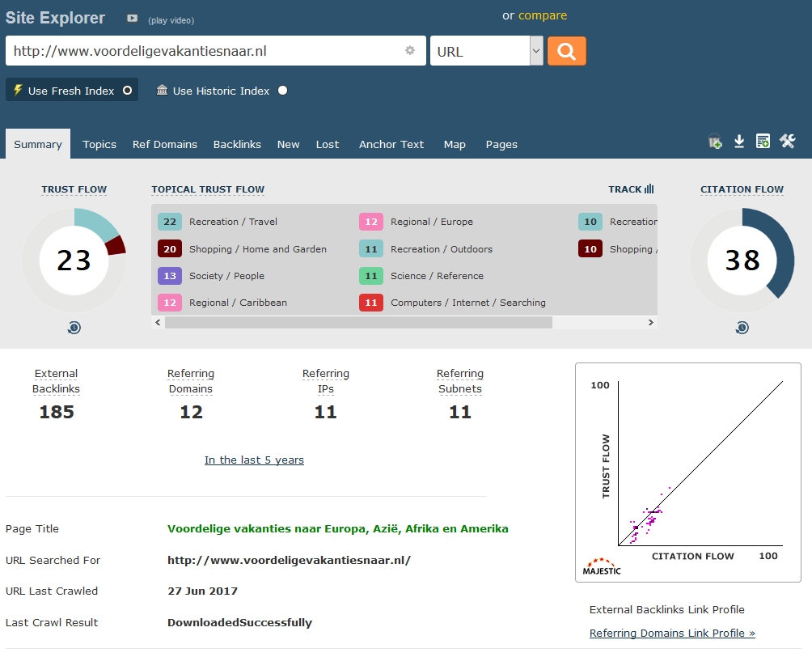Open the Anchor Text tab
Image resolution: width=812 pixels, height=657 pixels.
click(391, 144)
